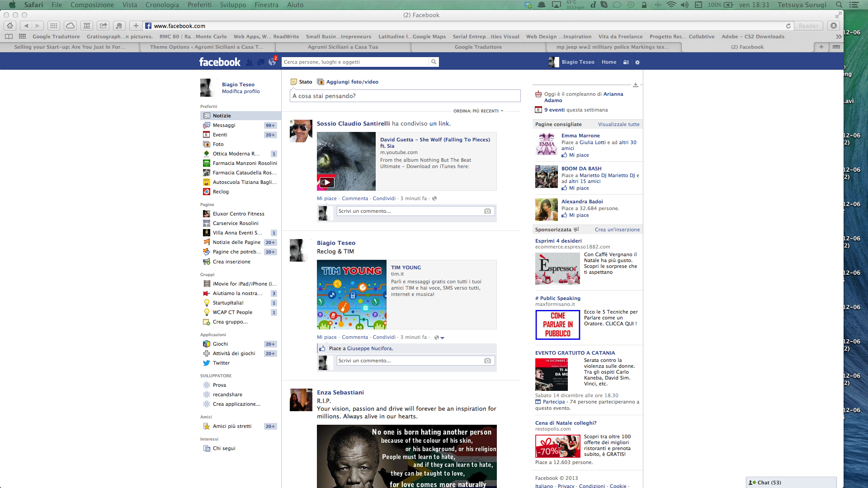Image resolution: width=868 pixels, height=488 pixels.
Task: Show bookmarks via the open-book icon
Action: pos(9,37)
